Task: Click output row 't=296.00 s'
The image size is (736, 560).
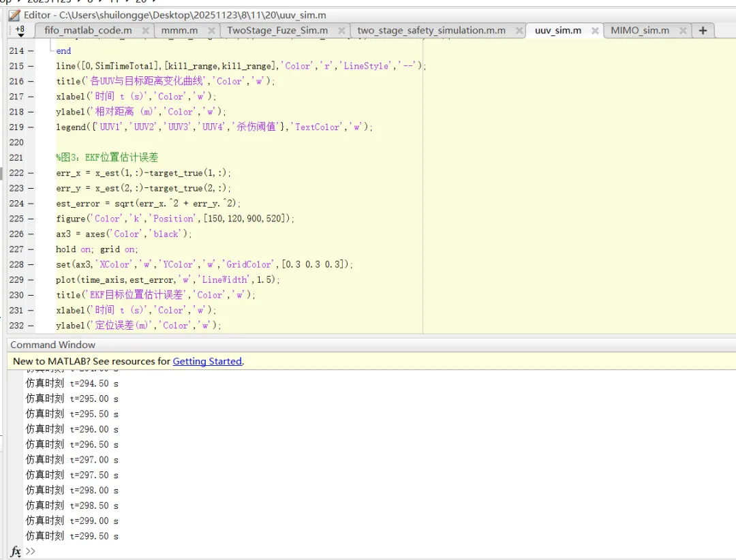Action: pyautogui.click(x=72, y=429)
